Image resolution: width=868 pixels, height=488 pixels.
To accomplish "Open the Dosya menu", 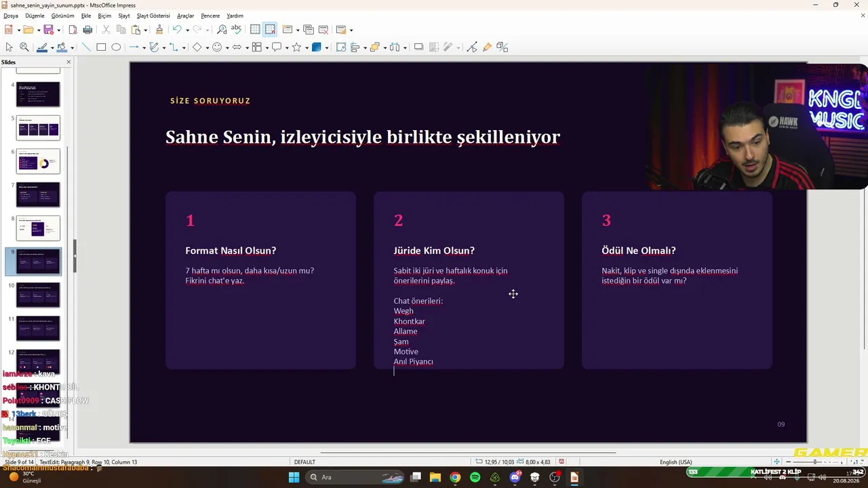I will (x=11, y=16).
